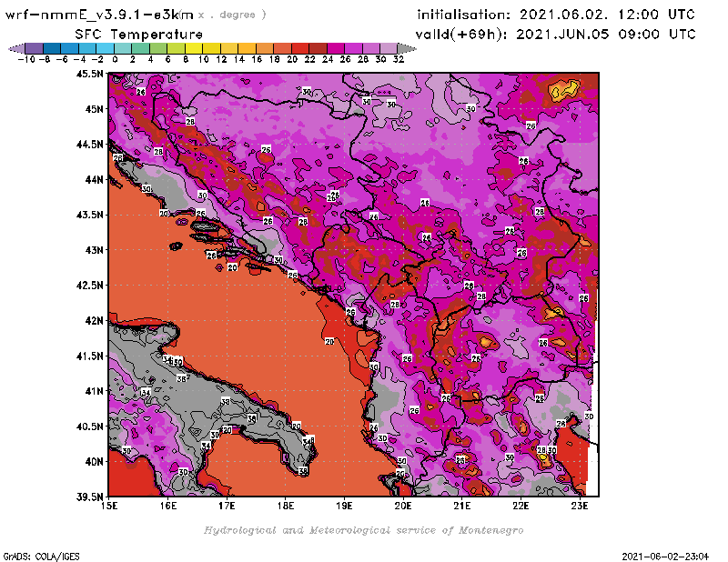Select the 43N latitude axis label

pos(94,250)
